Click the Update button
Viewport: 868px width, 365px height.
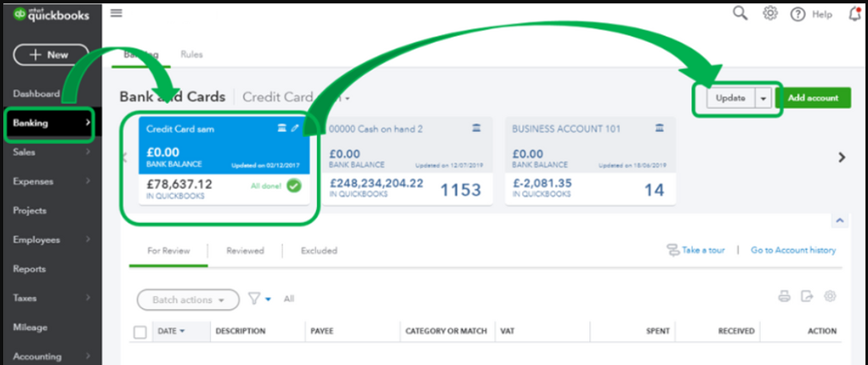pos(731,98)
